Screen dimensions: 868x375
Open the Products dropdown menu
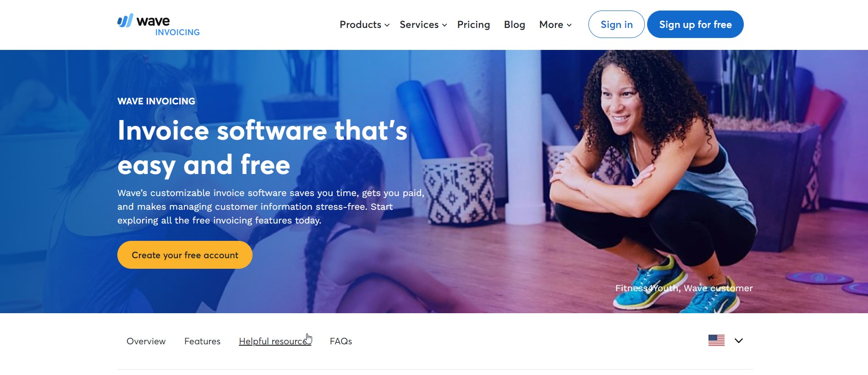[364, 25]
